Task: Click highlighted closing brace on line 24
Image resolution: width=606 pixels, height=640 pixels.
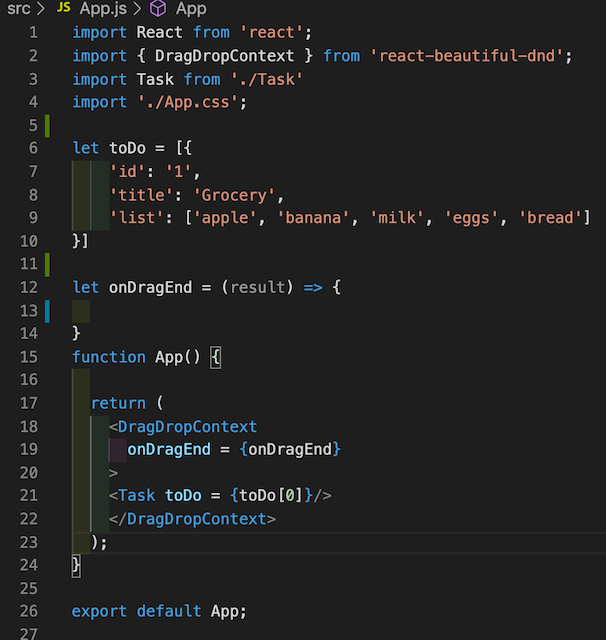Action: pos(76,566)
